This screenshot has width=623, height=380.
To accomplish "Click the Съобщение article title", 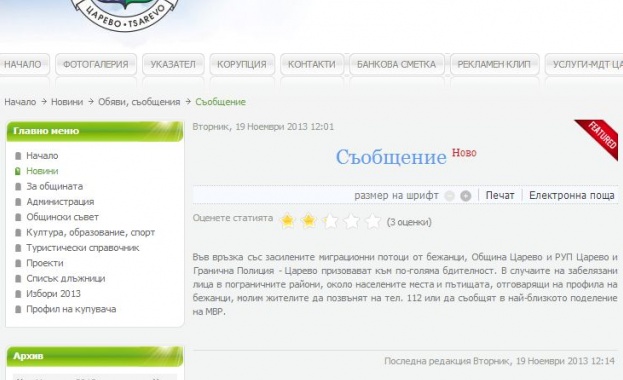I will pyautogui.click(x=391, y=157).
